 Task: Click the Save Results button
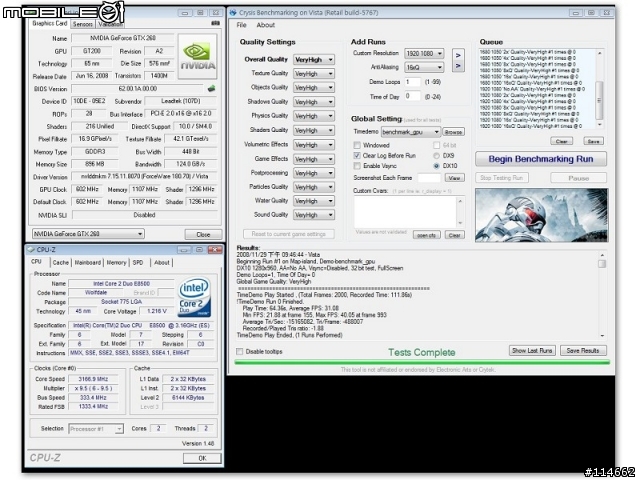coord(583,351)
